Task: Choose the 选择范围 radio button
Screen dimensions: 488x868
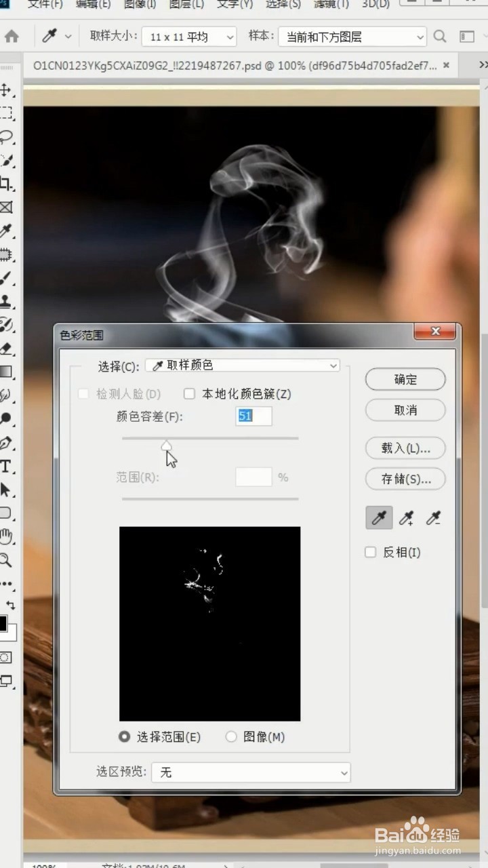Action: (124, 736)
